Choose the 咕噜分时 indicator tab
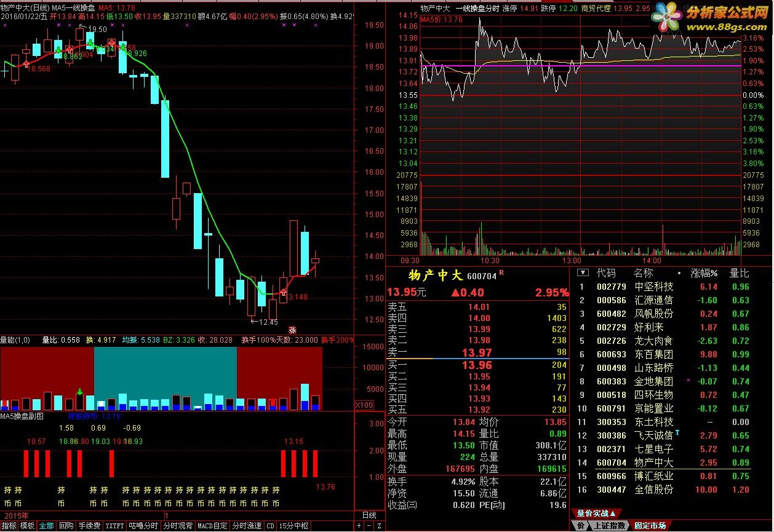The image size is (774, 532). click(x=143, y=526)
